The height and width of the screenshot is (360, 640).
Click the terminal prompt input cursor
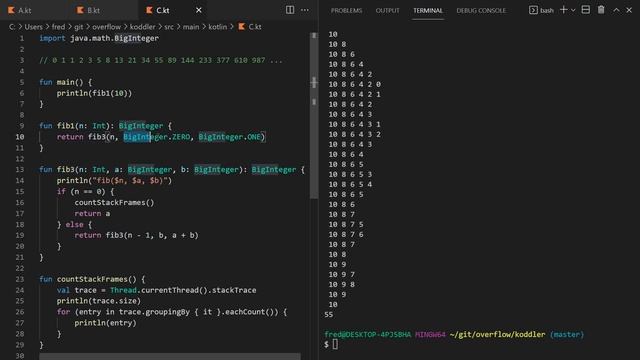pyautogui.click(x=335, y=344)
